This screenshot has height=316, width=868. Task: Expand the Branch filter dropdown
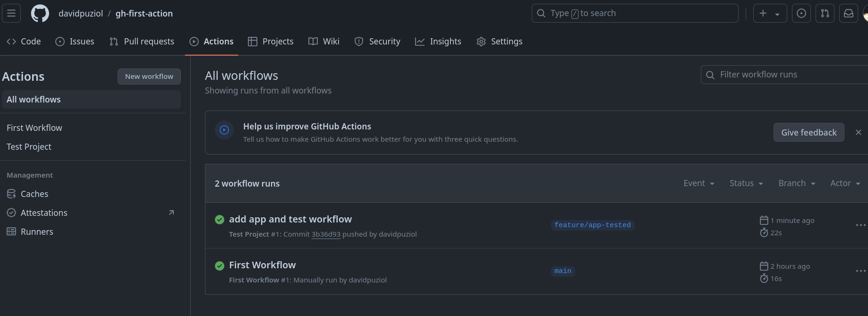[x=797, y=183]
